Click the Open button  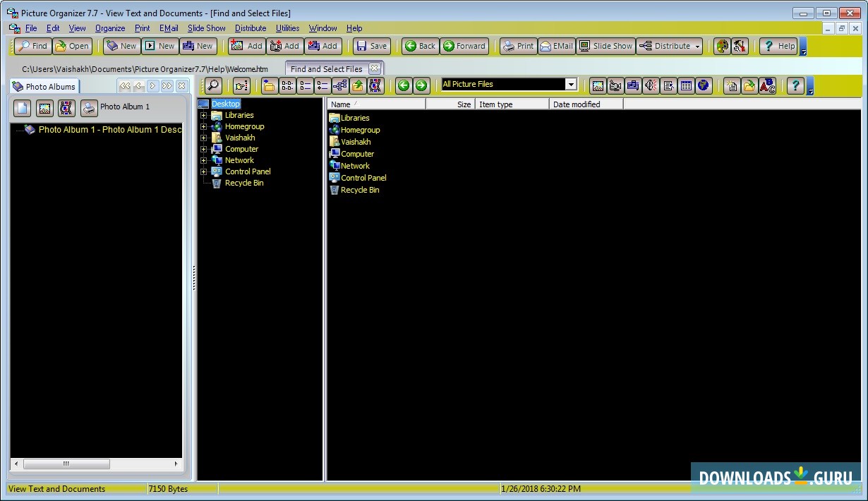(x=72, y=46)
